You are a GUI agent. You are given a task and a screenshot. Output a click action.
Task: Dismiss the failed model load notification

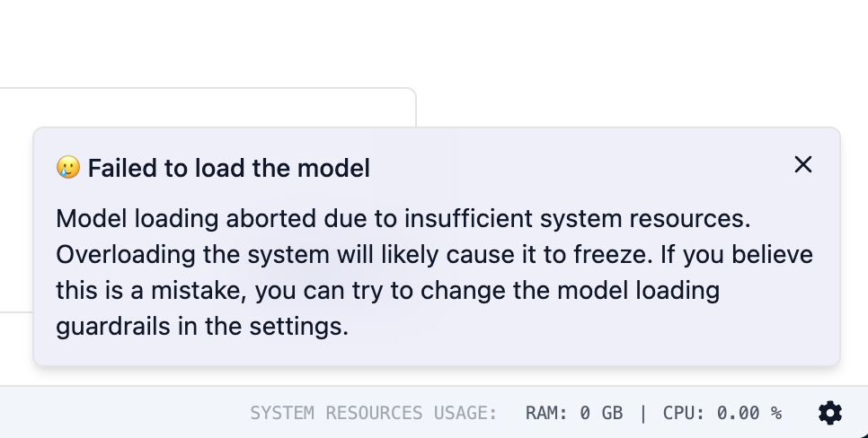click(x=802, y=164)
